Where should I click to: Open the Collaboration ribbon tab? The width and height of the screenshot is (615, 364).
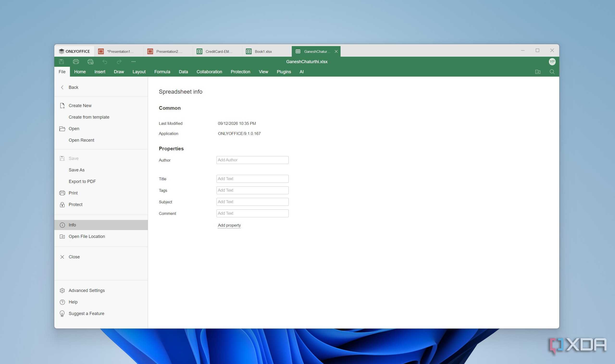(209, 72)
